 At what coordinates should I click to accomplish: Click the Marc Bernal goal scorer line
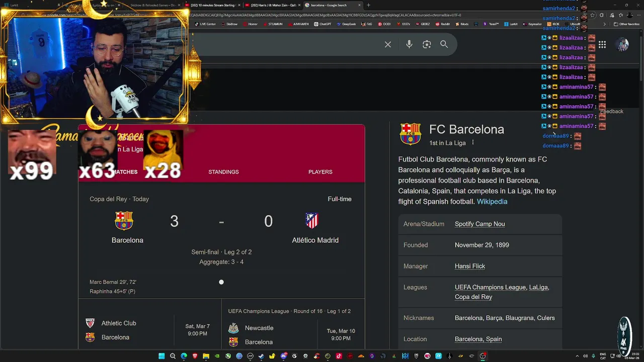click(x=113, y=282)
